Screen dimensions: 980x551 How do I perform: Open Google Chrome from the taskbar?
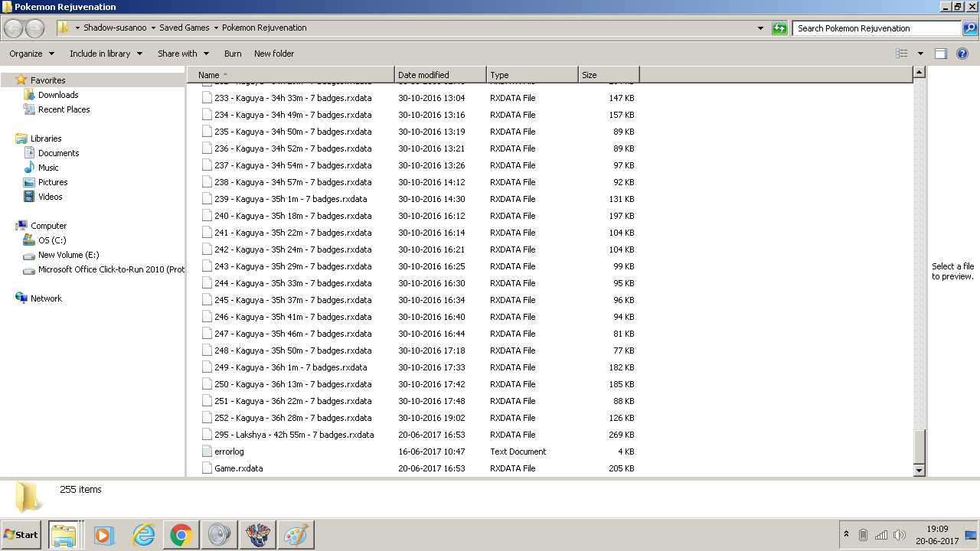(x=181, y=535)
